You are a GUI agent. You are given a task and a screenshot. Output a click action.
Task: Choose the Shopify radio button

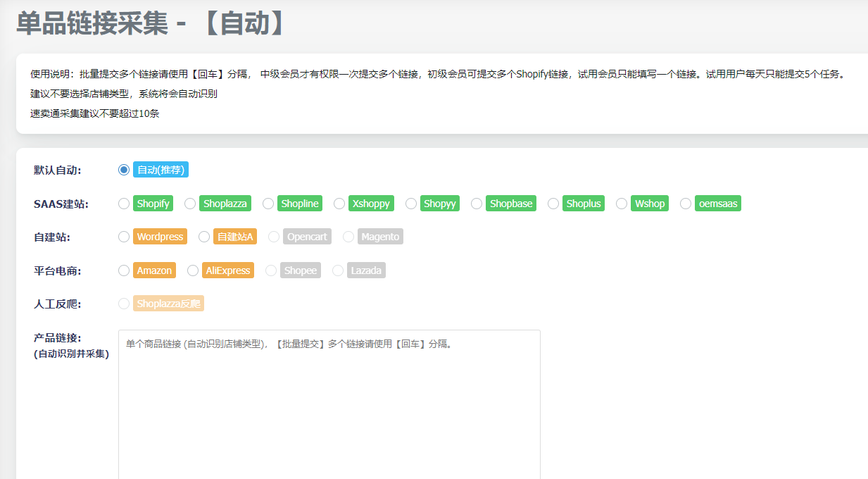[124, 204]
